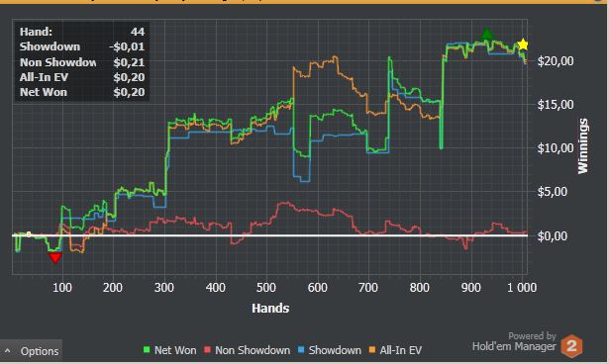This screenshot has width=609, height=364.
Task: Click the 800 hands x-axis label
Action: click(420, 288)
